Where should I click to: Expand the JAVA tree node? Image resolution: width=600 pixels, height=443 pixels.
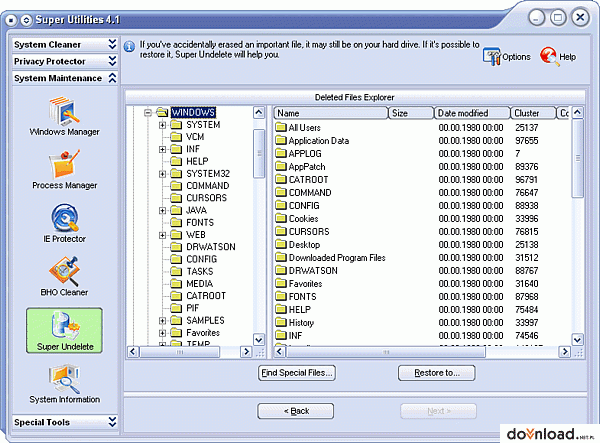point(162,210)
